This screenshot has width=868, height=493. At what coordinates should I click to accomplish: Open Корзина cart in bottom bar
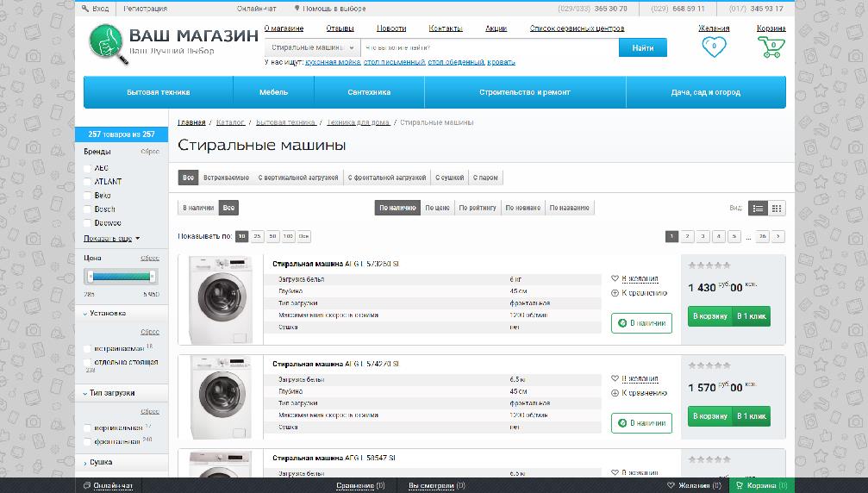click(x=739, y=485)
